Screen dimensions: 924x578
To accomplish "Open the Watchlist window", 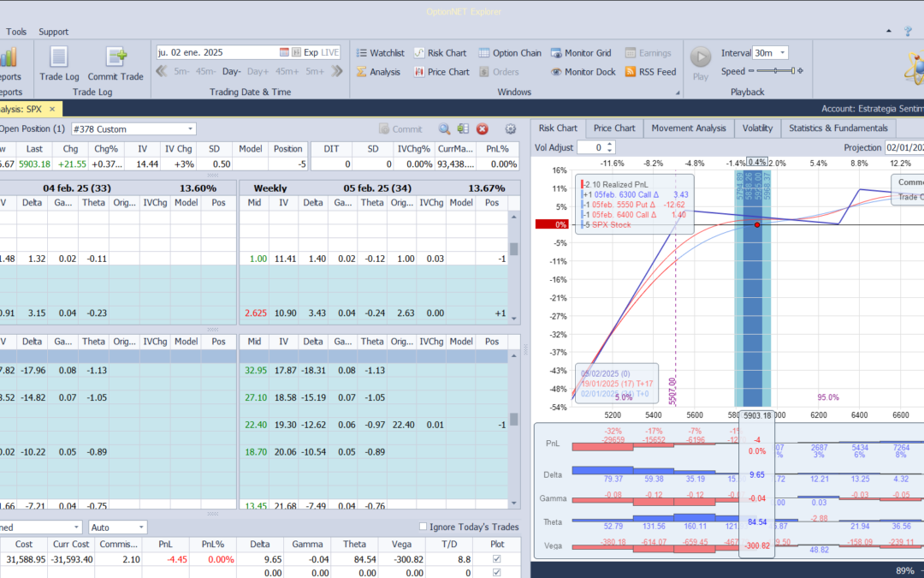I will coord(380,53).
